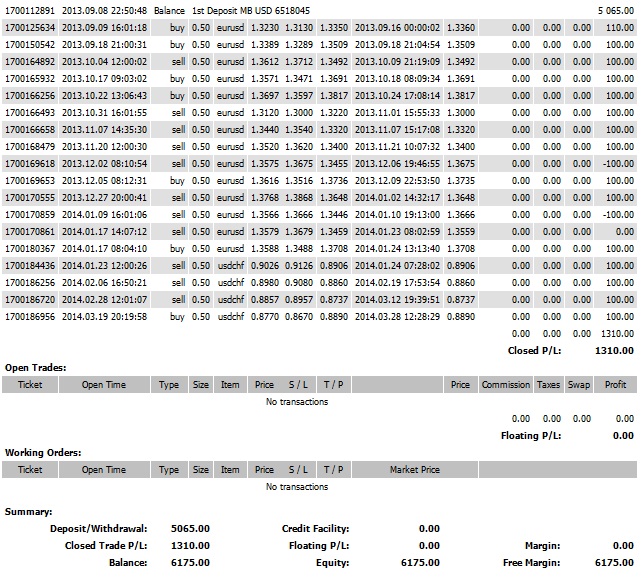The width and height of the screenshot is (641, 585).
Task: Select the Deposit/Withdrawal value 5065.00
Action: [190, 529]
